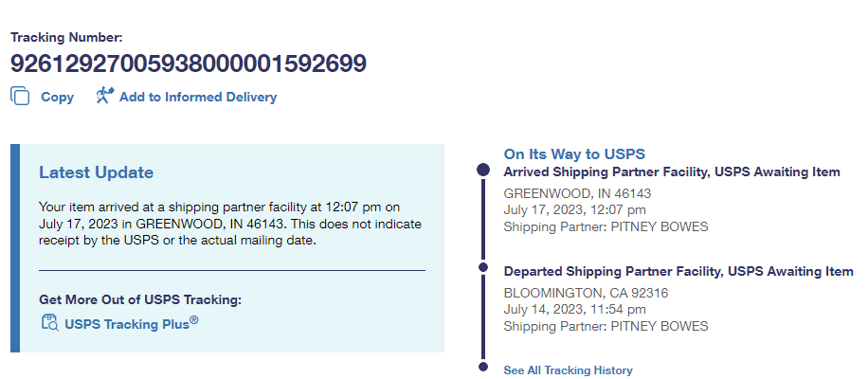Click the Informed Delivery mail icon
The image size is (868, 379).
pyautogui.click(x=104, y=96)
